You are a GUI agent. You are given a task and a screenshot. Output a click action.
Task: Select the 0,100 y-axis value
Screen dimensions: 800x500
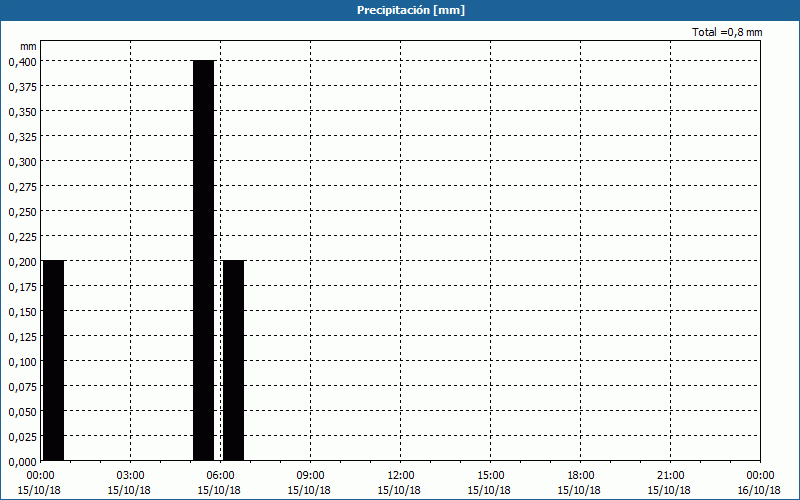point(23,362)
